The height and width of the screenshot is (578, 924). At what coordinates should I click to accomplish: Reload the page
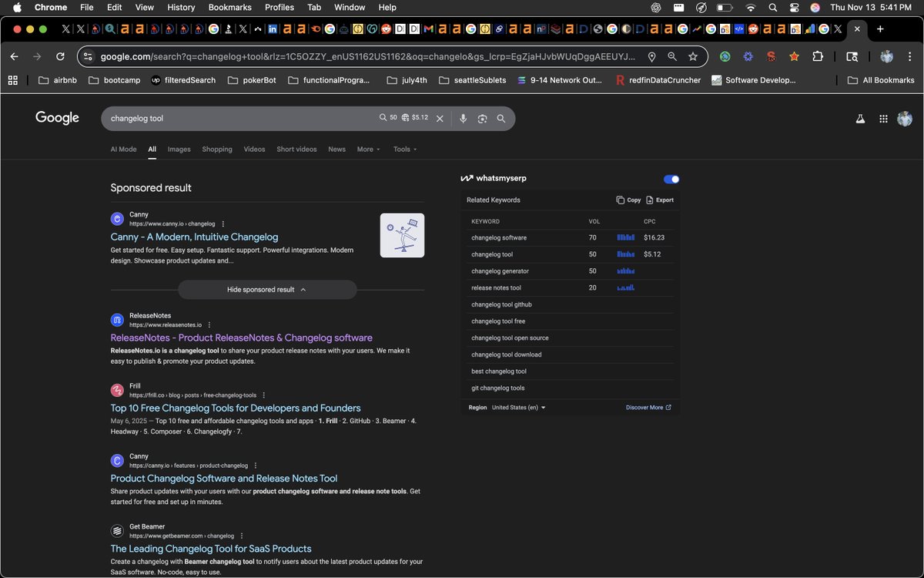tap(60, 57)
